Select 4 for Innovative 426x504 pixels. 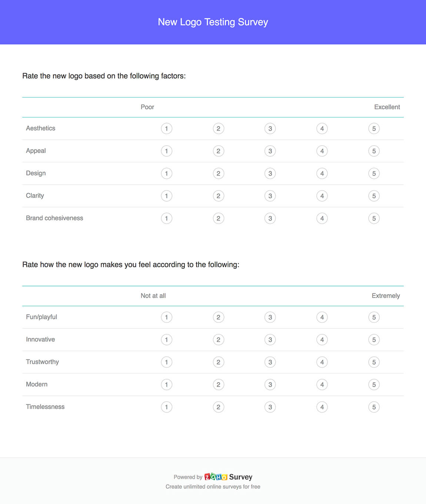tap(322, 340)
